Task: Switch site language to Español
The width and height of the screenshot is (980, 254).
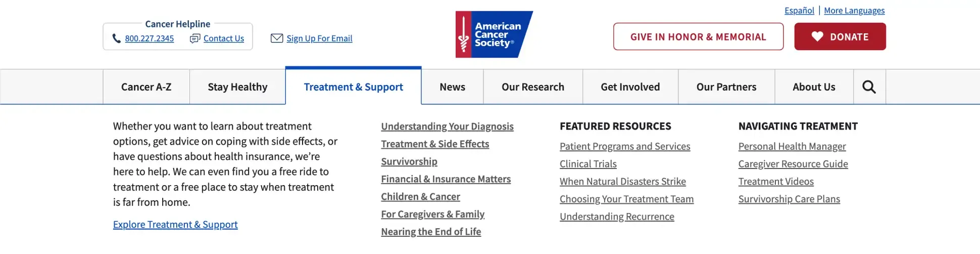Action: (x=799, y=11)
